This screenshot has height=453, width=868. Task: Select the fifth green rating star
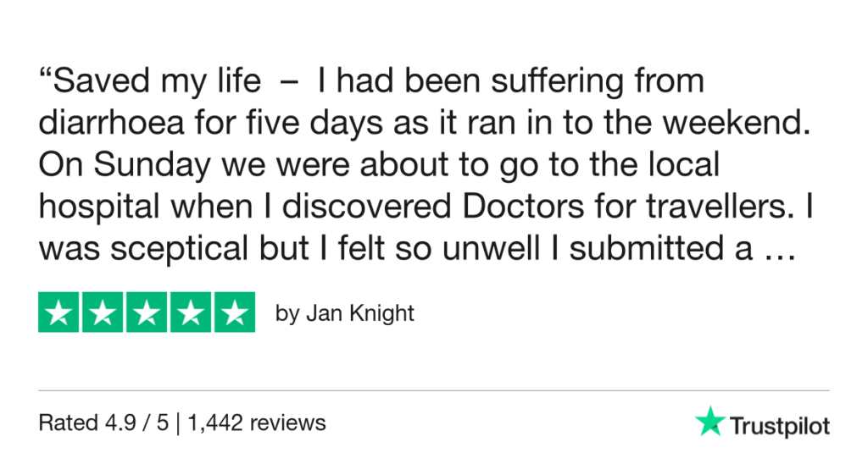pyautogui.click(x=234, y=313)
